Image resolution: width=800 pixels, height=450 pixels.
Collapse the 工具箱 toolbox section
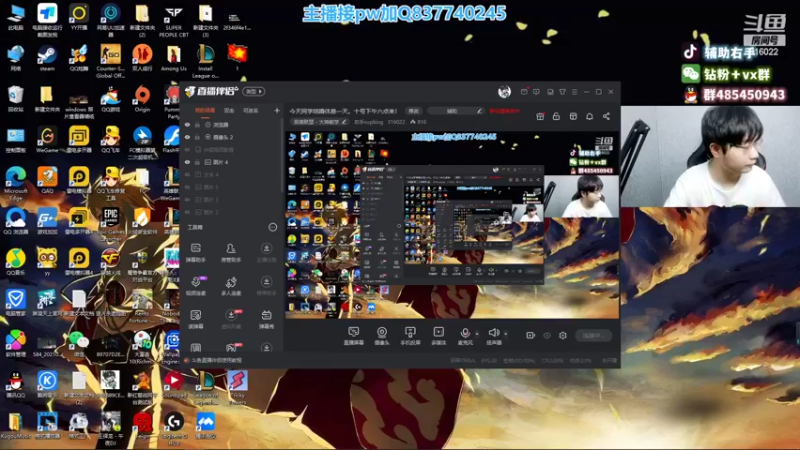pos(273,227)
